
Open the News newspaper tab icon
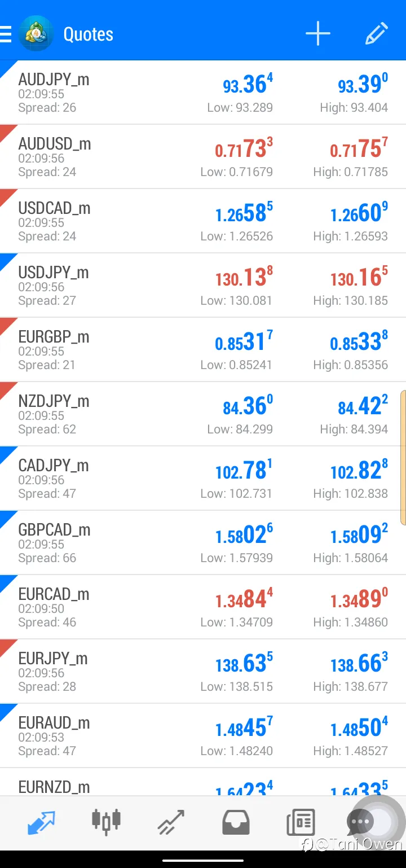click(x=300, y=823)
